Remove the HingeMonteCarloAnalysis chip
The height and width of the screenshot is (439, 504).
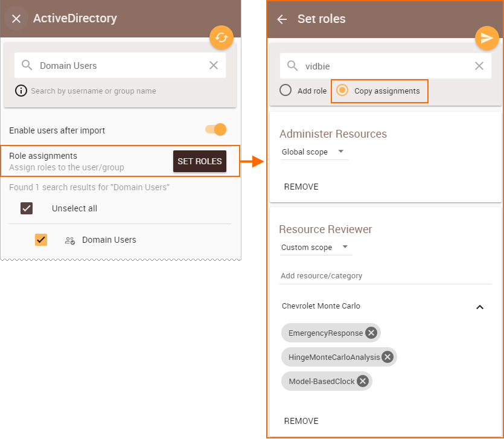coord(388,357)
